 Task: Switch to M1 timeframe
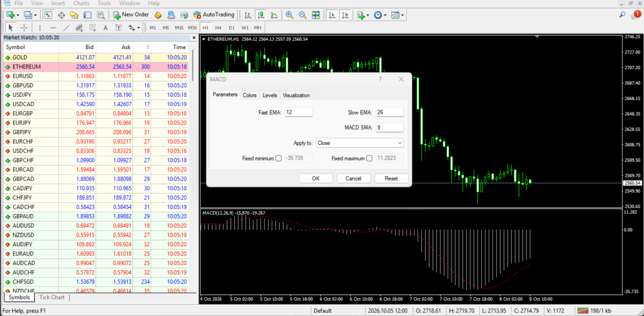click(153, 28)
